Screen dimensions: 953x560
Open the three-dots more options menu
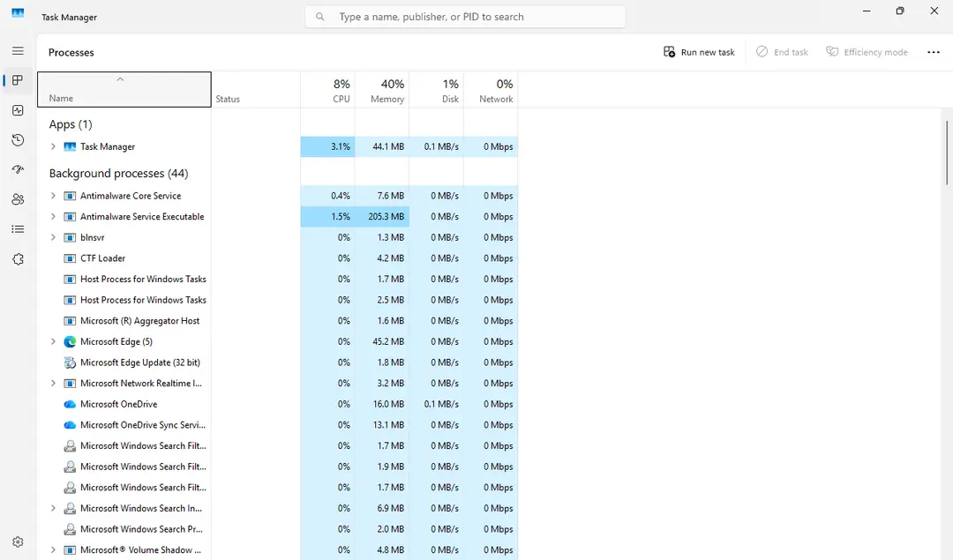tap(934, 52)
